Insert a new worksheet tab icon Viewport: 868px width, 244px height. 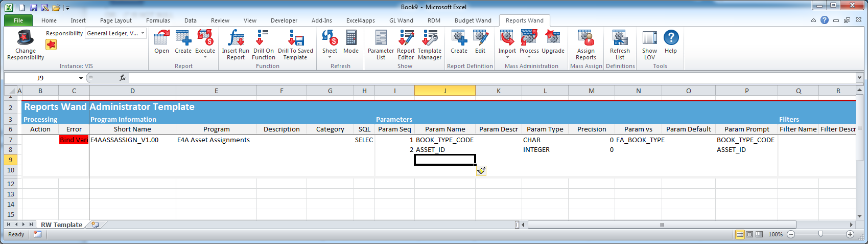[95, 225]
